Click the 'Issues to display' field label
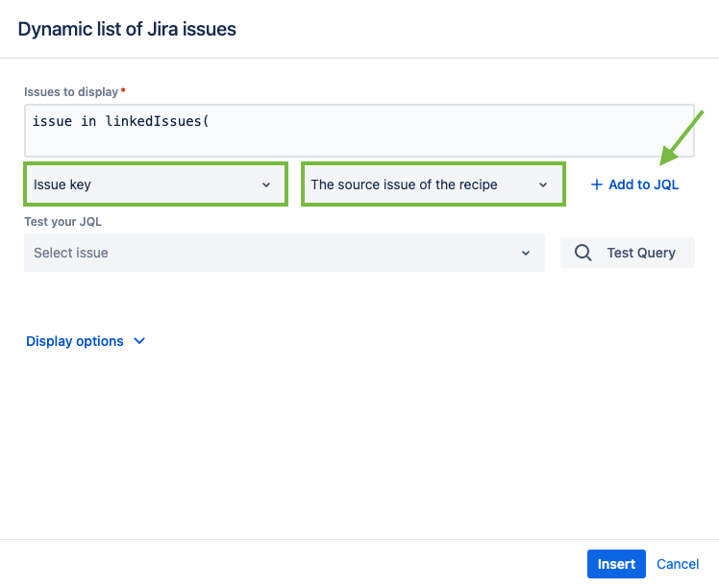 (70, 92)
